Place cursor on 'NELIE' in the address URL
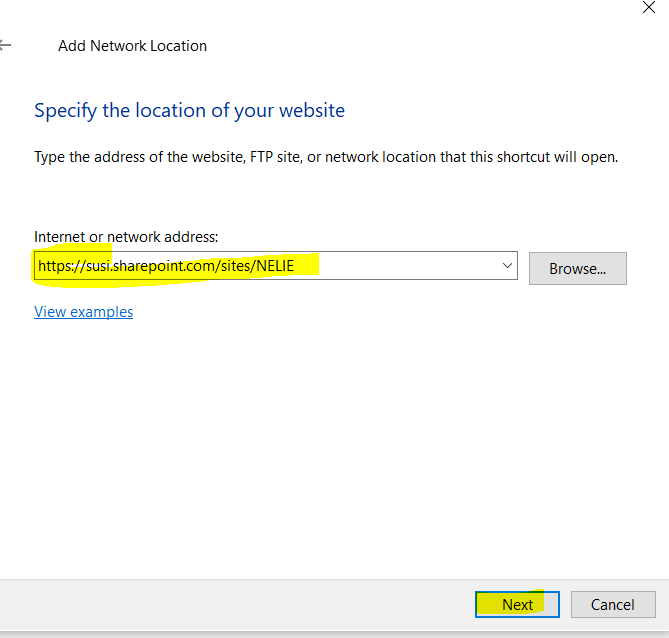 [x=273, y=266]
